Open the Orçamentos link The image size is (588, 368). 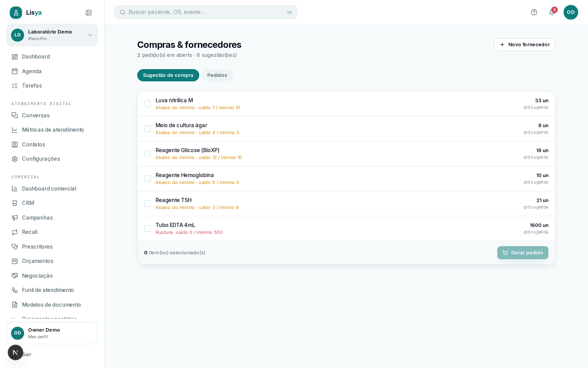(x=52, y=261)
